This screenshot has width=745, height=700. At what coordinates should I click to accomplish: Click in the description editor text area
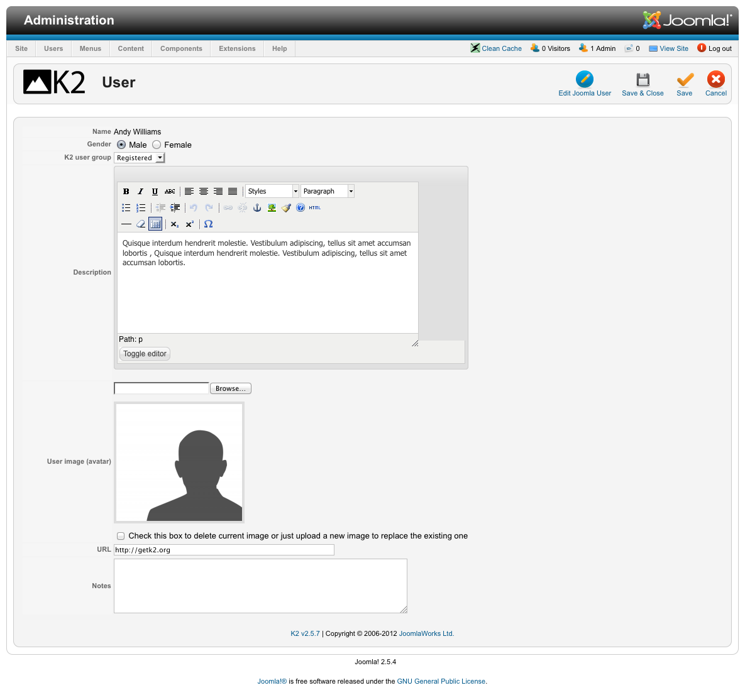coord(268,283)
